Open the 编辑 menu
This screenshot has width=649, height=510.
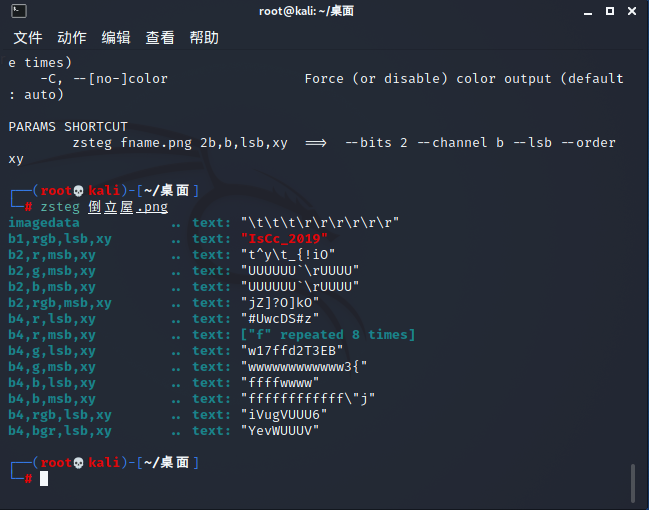[x=116, y=38]
